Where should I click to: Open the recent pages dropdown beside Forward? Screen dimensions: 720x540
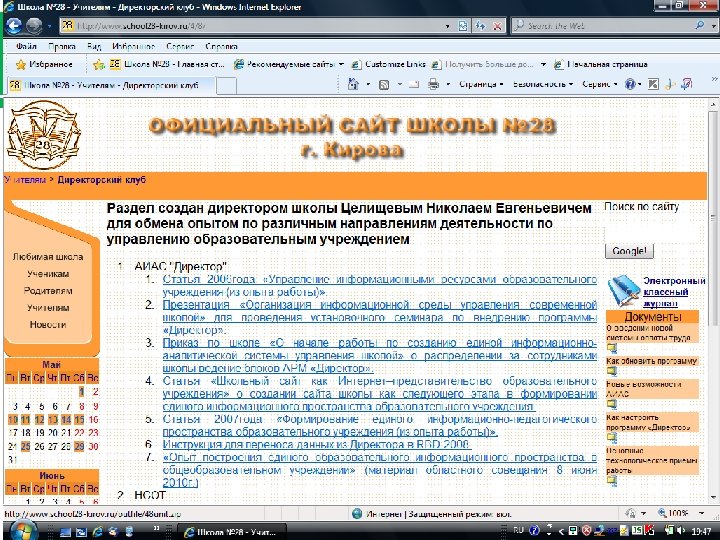(x=49, y=26)
